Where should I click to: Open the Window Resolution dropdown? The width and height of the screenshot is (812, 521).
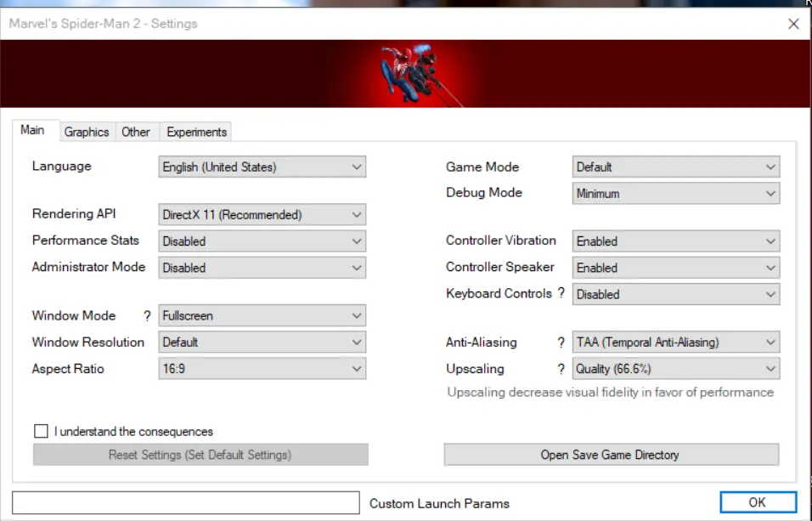262,343
